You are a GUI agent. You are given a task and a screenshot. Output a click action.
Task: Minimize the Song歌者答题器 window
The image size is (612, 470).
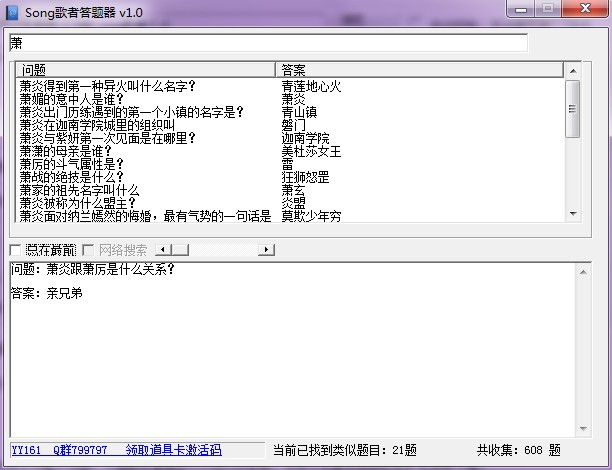pos(522,9)
